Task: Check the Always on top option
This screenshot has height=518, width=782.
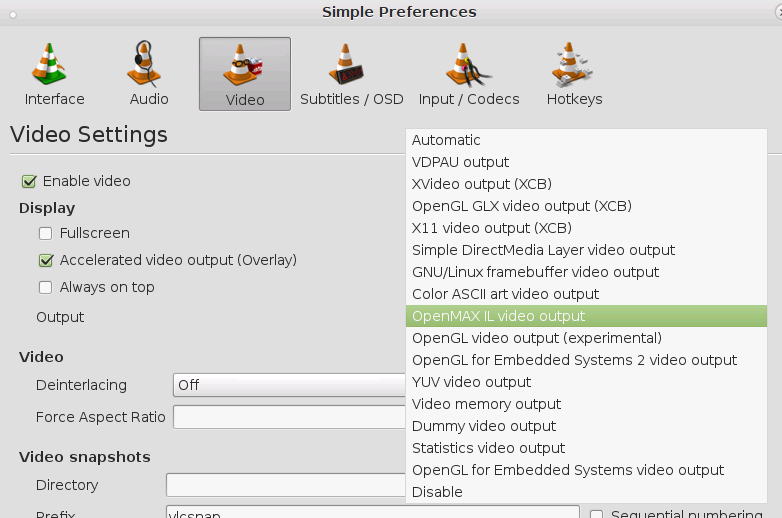Action: point(46,288)
